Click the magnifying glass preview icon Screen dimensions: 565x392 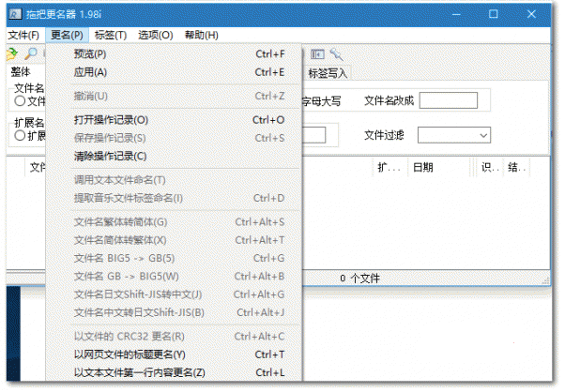[x=31, y=54]
